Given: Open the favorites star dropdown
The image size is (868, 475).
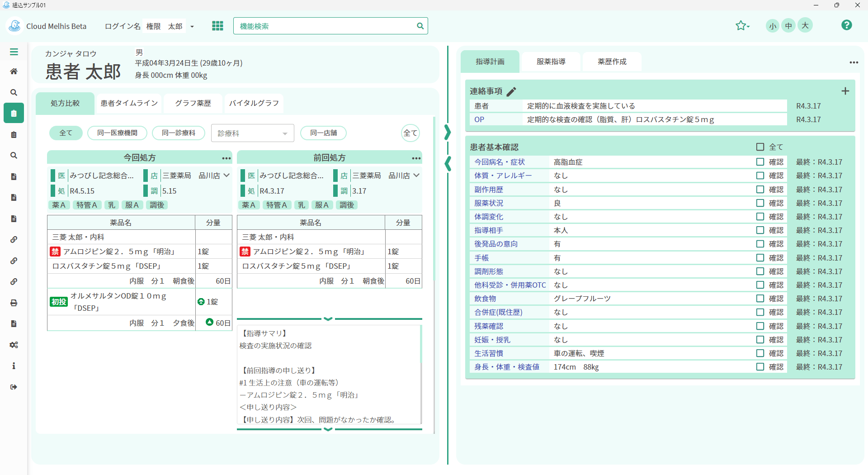Looking at the screenshot, I should click(742, 25).
